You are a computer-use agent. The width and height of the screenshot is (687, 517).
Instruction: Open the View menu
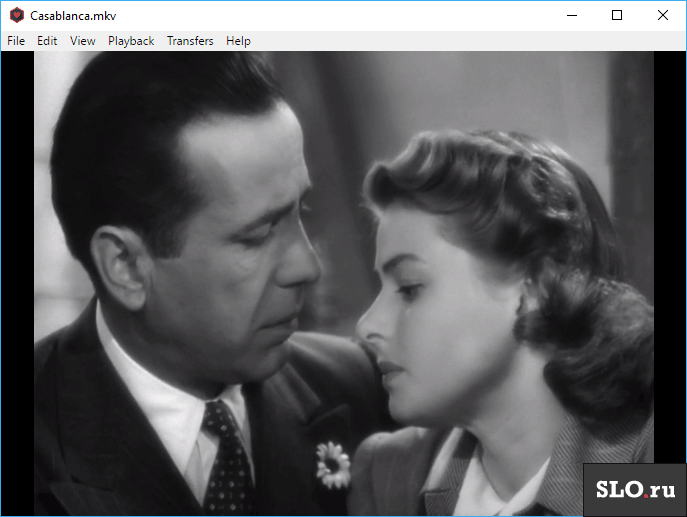pyautogui.click(x=82, y=41)
